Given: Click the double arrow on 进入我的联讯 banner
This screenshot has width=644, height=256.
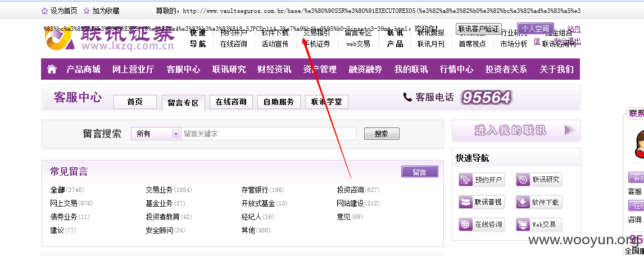Looking at the screenshot, I should [x=569, y=130].
